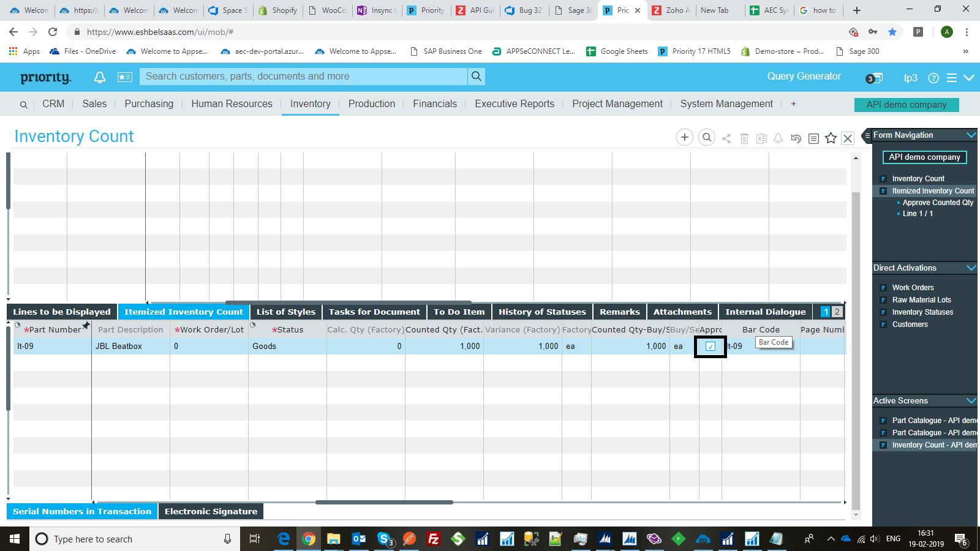Add Inventory Count to favorites with star icon
The width and height of the screenshot is (980, 551).
pos(831,138)
